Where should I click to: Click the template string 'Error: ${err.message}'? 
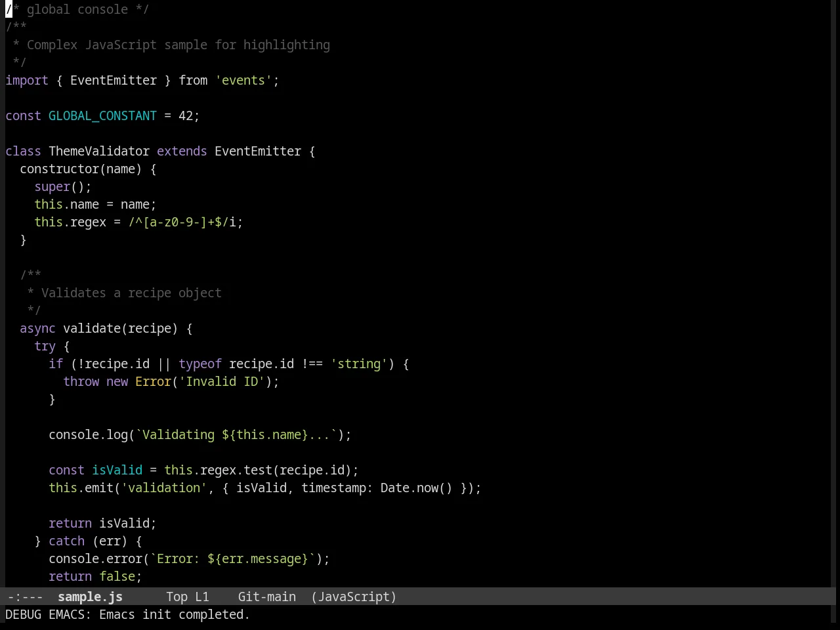tap(232, 558)
